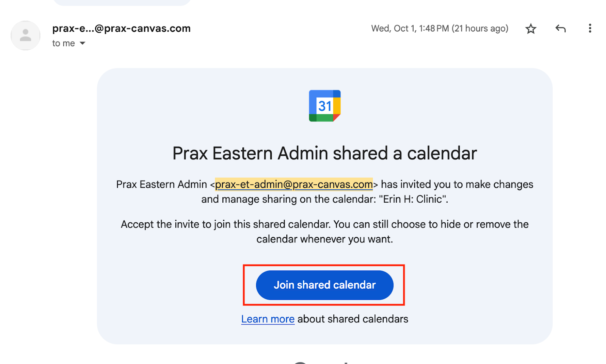This screenshot has height=364, width=606.
Task: Click the Wed, Oct 1, 1:48 PM timestamp
Action: point(410,28)
